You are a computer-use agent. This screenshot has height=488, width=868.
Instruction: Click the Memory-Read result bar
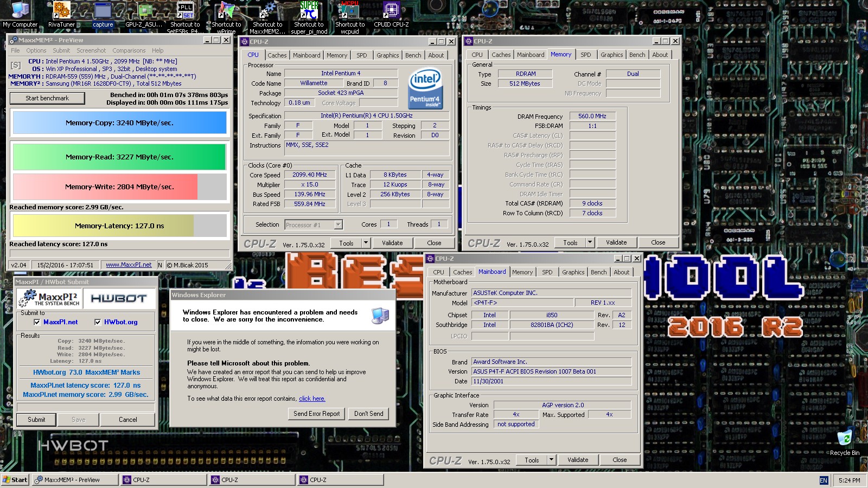click(119, 157)
